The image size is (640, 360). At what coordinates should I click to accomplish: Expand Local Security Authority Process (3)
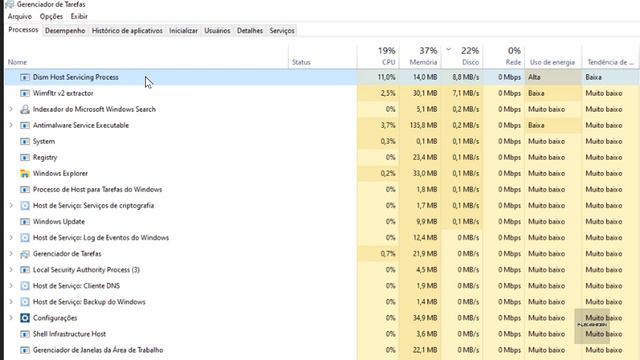tap(11, 270)
